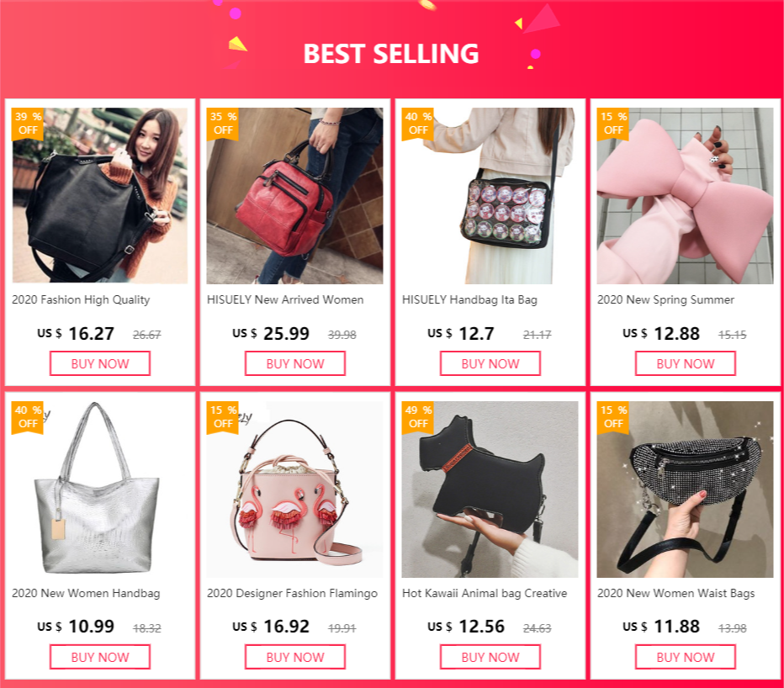The image size is (784, 688).
Task: Click the 39% OFF badge on black bag
Action: click(x=27, y=124)
